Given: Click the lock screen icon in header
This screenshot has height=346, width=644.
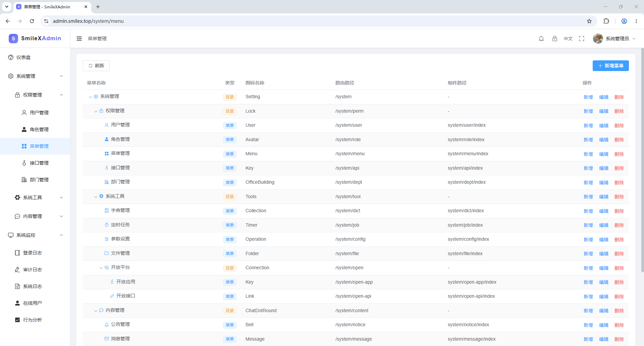Looking at the screenshot, I should click(x=555, y=39).
